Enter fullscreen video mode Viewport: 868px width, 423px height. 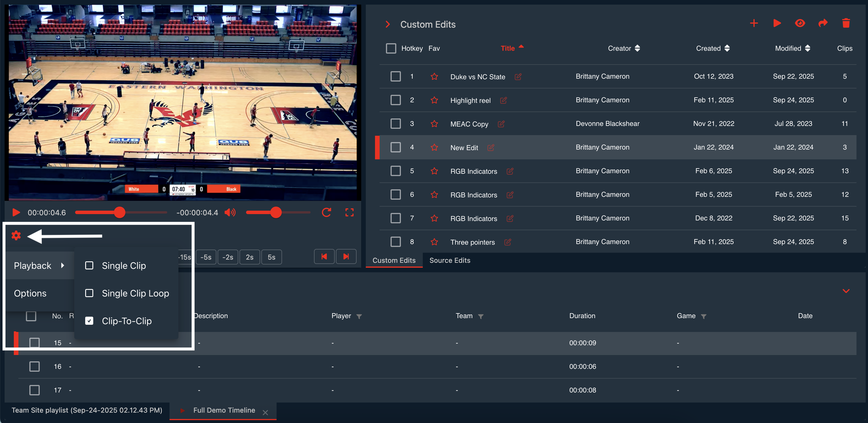(x=349, y=213)
